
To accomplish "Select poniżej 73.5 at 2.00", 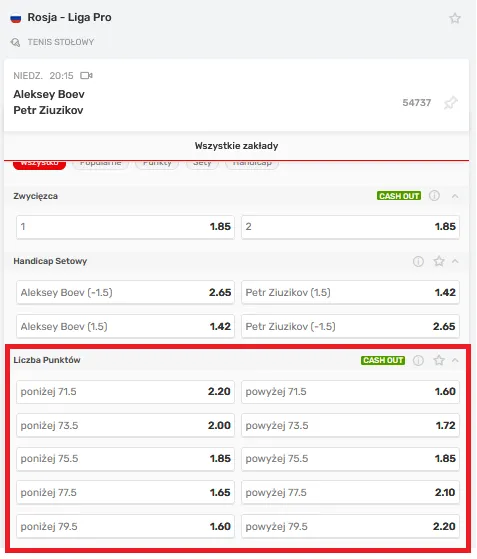I will [125, 425].
